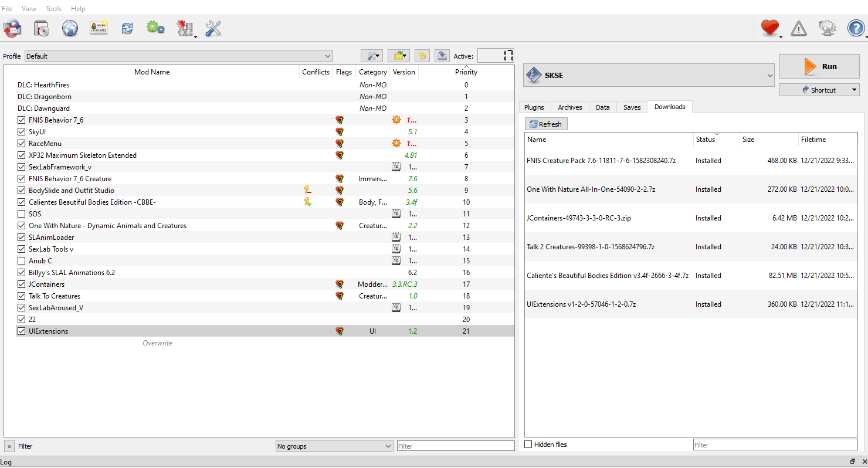Click the flag heart icon on SkyUI row
Screen dimensions: 868x468
[x=340, y=131]
